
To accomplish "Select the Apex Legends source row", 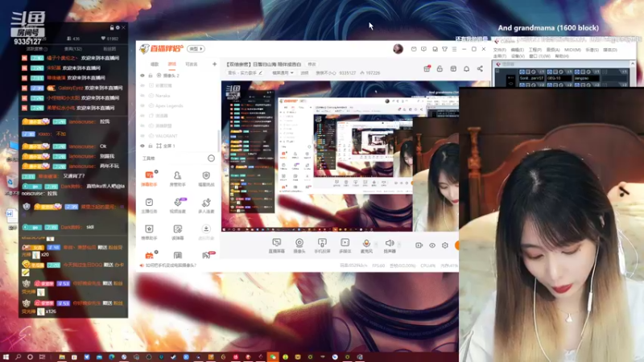I will coord(178,105).
